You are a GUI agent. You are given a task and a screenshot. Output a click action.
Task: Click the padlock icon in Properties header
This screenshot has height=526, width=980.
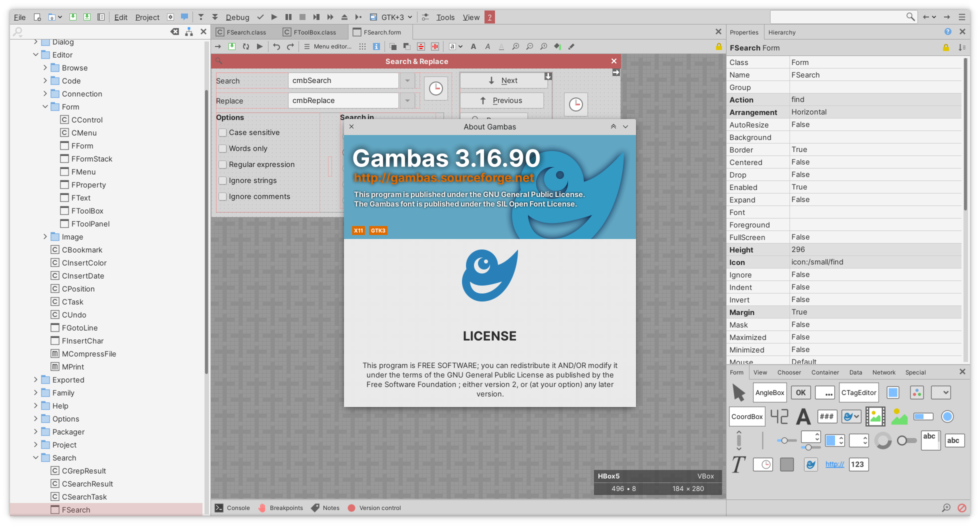945,47
